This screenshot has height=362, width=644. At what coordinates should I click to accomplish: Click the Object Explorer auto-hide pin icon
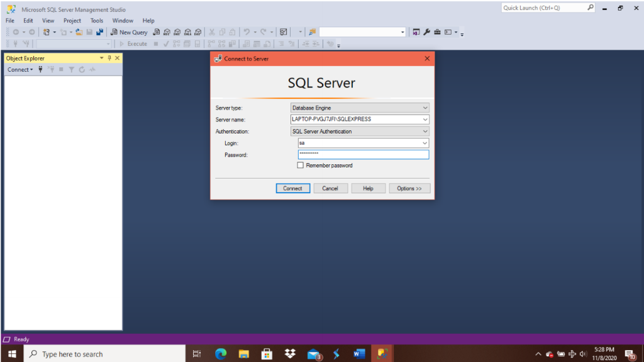point(109,58)
